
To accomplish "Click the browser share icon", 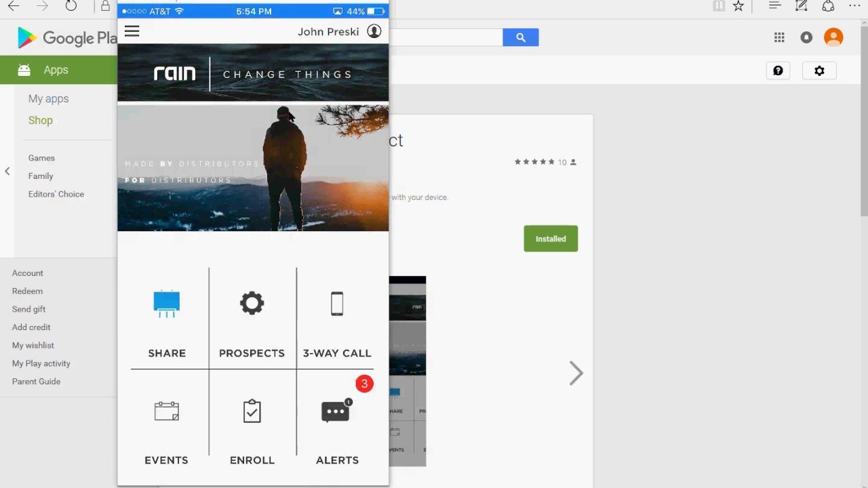I will coord(828,6).
